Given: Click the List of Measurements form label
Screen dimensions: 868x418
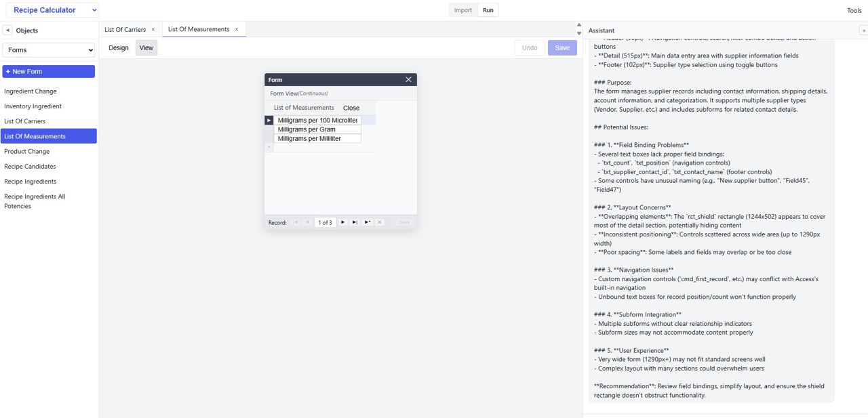Looking at the screenshot, I should (304, 108).
